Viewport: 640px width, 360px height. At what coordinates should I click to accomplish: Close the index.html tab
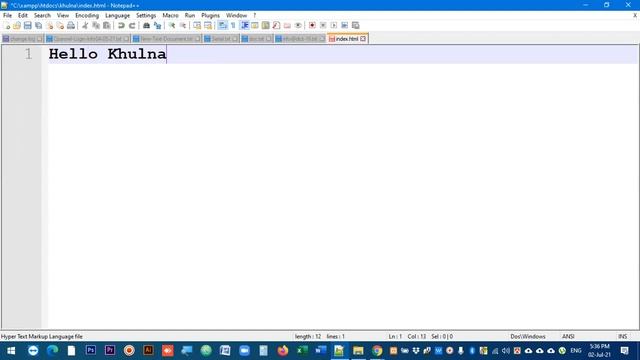pos(363,39)
